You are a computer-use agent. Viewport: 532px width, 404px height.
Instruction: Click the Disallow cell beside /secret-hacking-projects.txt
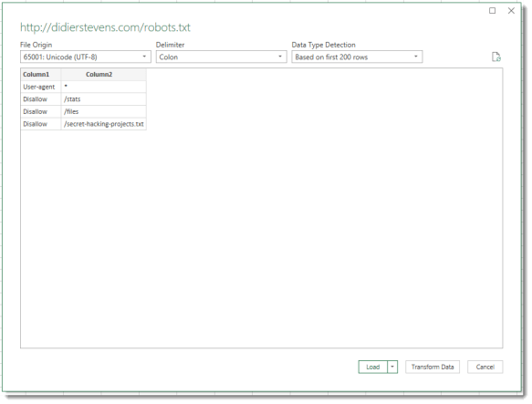[41, 124]
